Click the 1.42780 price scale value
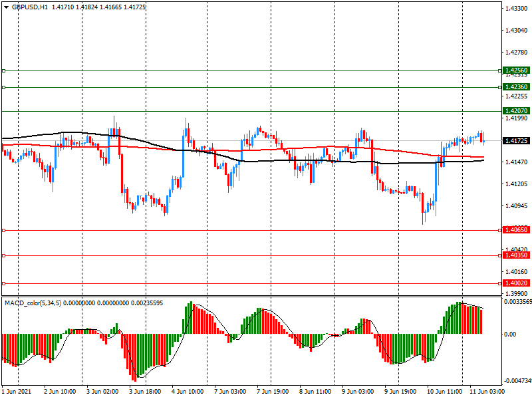The height and width of the screenshot is (399, 532). (x=517, y=53)
